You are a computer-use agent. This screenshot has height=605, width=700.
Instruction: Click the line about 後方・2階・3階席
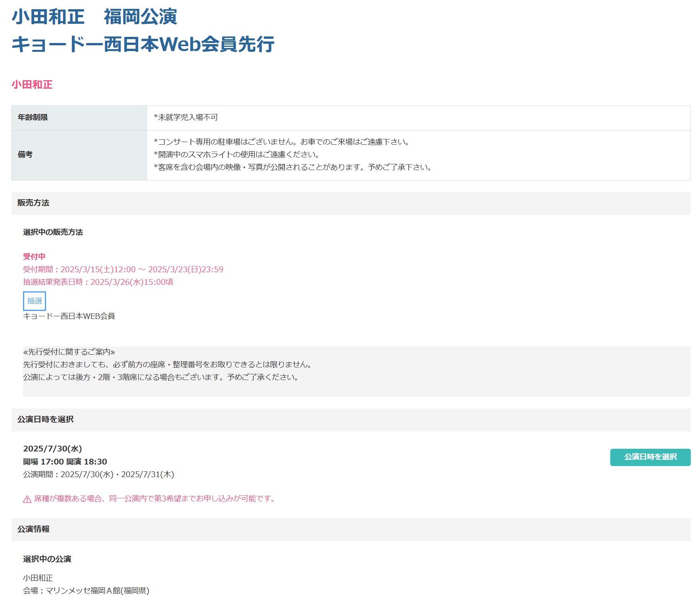(x=162, y=377)
